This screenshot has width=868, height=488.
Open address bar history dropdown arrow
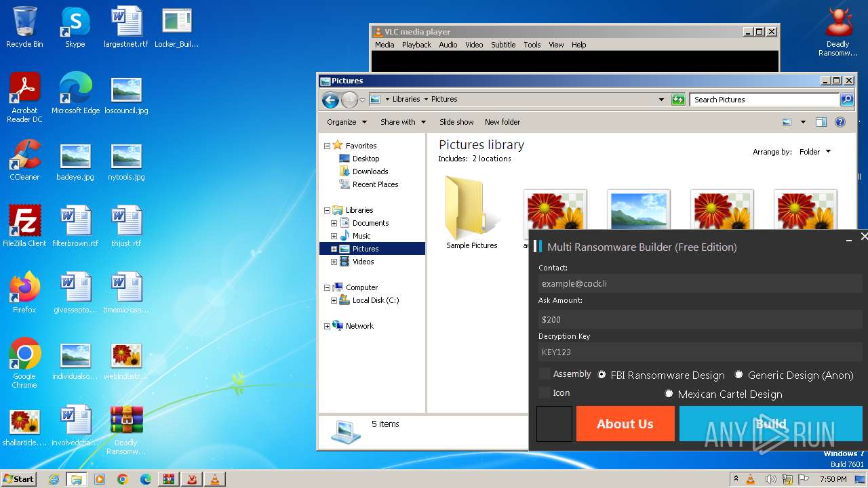pos(661,100)
